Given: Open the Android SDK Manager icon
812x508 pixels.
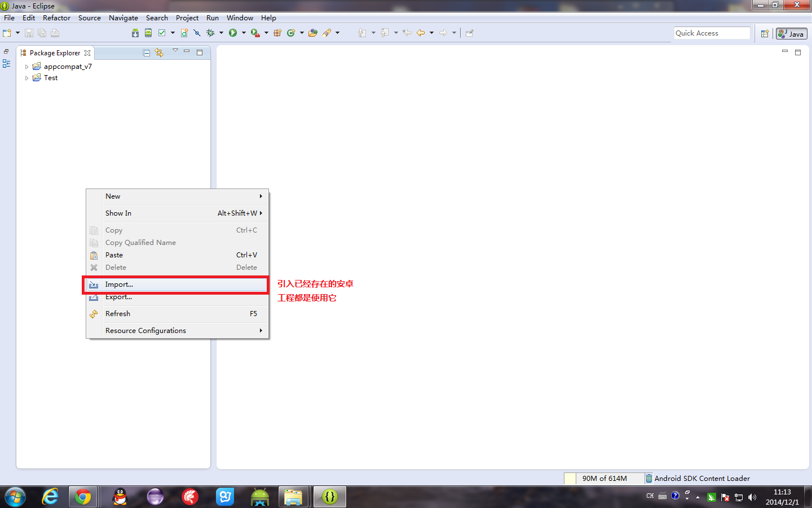Looking at the screenshot, I should point(135,33).
